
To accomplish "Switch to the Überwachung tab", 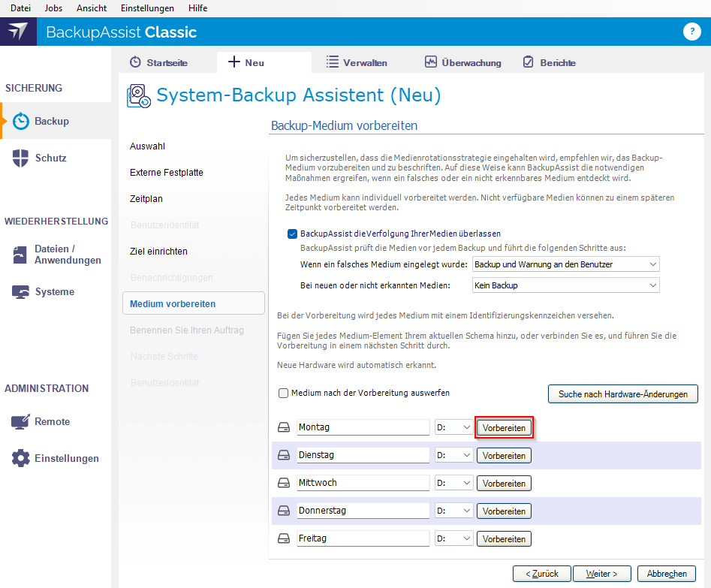I will [x=462, y=62].
